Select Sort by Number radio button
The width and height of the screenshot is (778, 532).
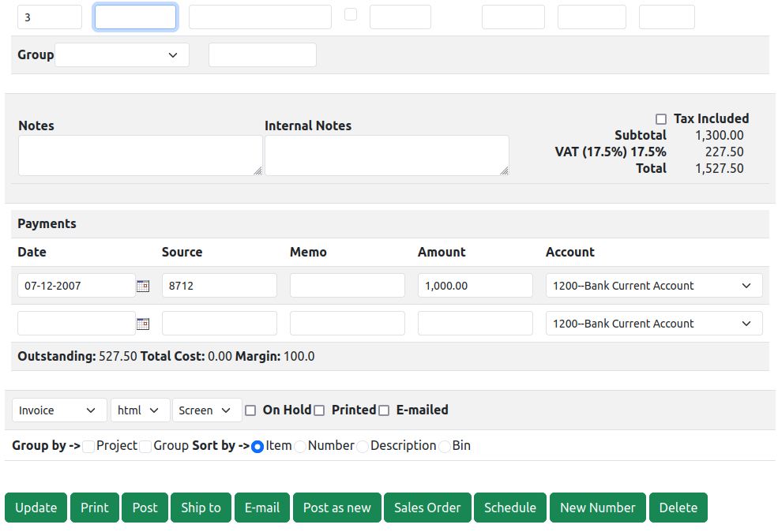[299, 446]
